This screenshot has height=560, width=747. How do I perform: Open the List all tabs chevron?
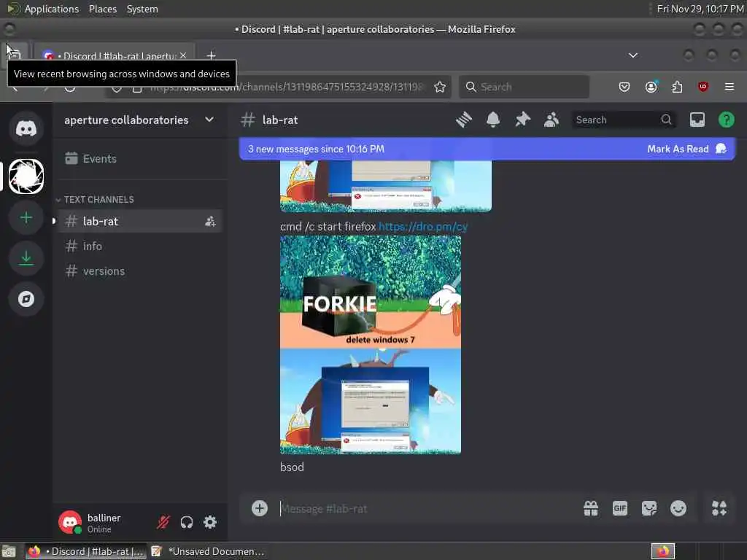point(633,55)
